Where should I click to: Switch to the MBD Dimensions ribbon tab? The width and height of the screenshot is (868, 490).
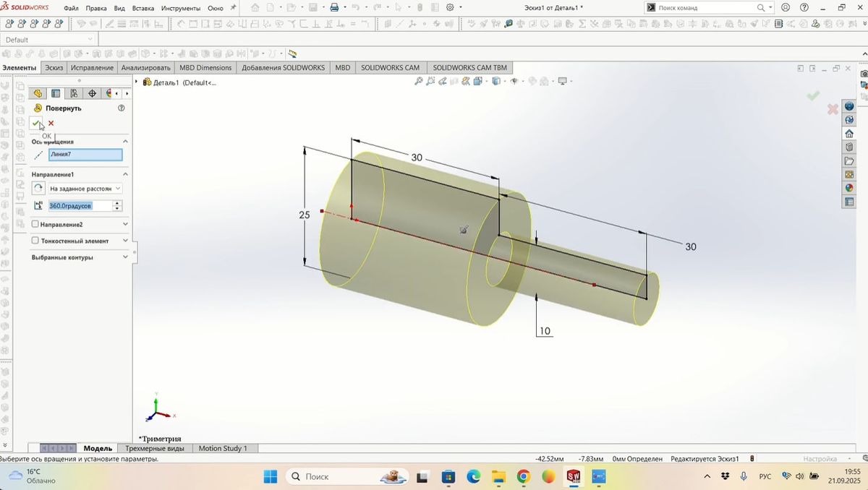pyautogui.click(x=205, y=67)
